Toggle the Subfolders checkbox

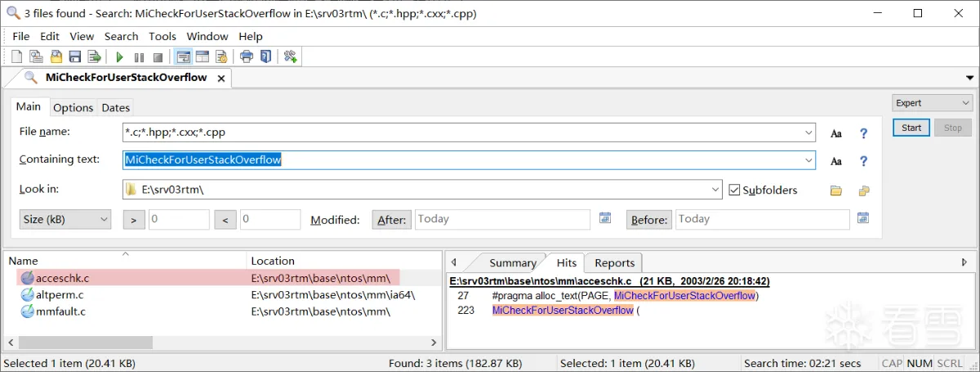pos(735,190)
